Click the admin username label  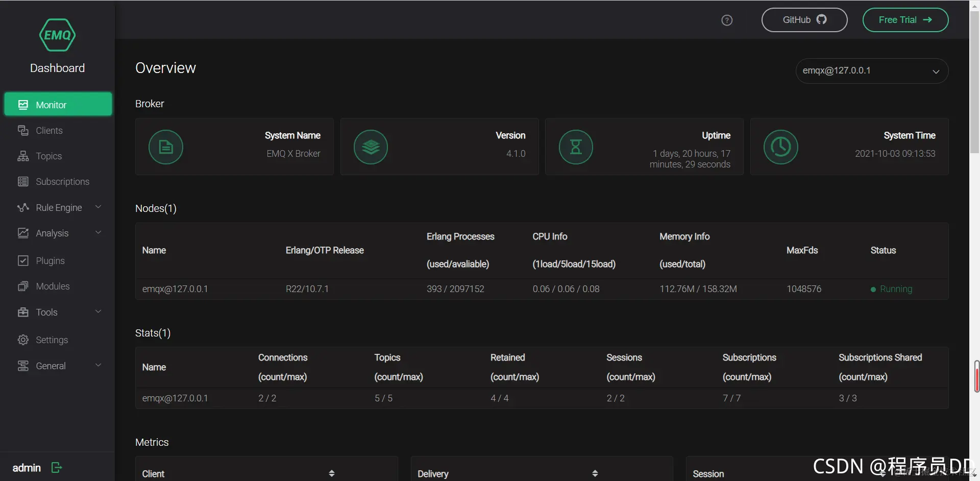pos(27,468)
